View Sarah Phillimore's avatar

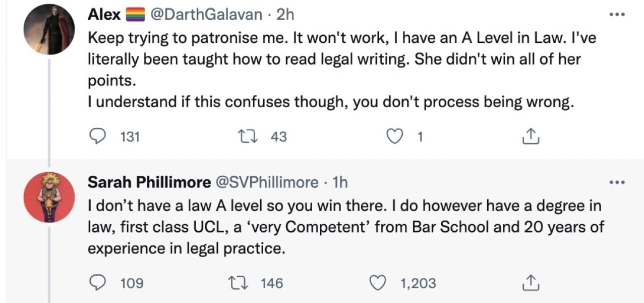tap(49, 197)
